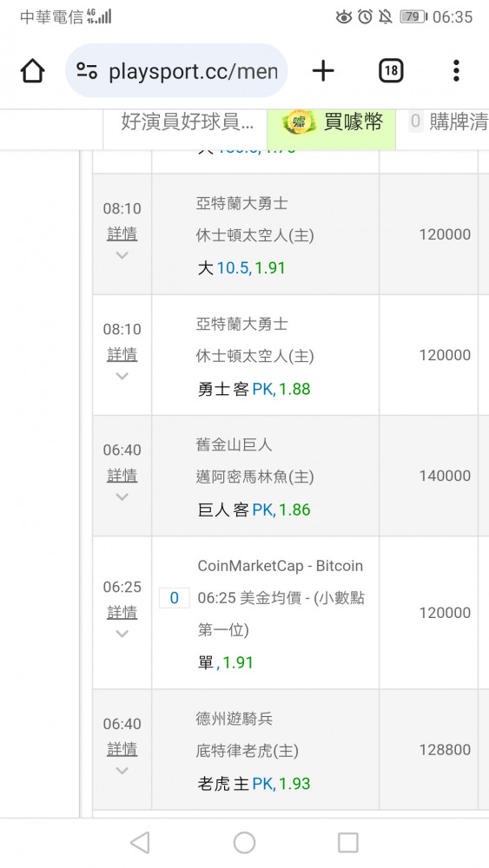
Task: Expand the 06:25 Bitcoin row chevron
Action: [x=122, y=634]
